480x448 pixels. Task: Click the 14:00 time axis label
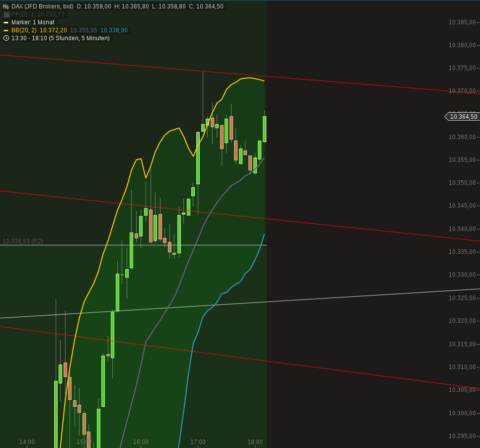27,442
